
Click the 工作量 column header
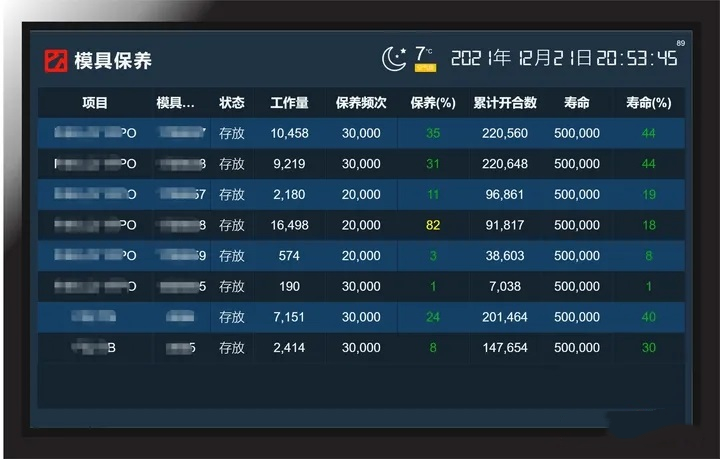point(289,103)
